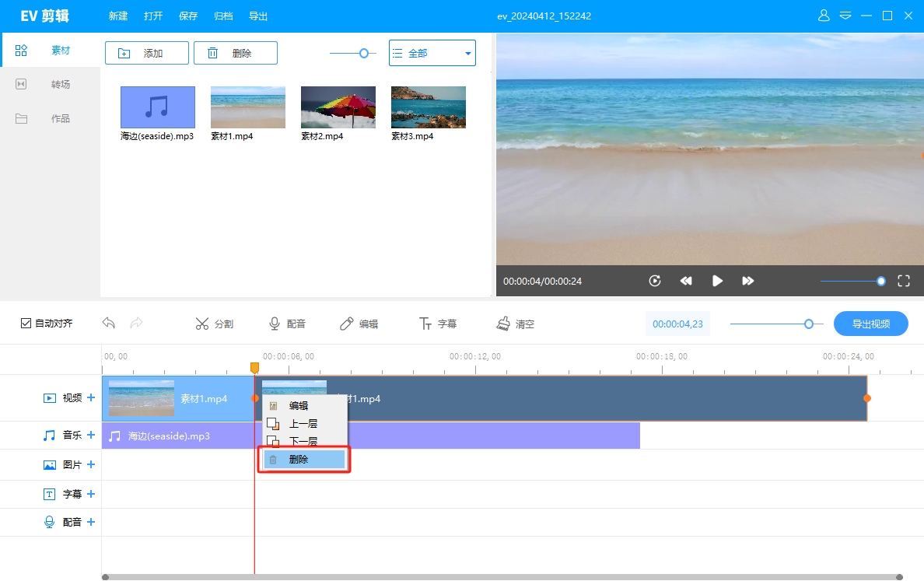Click the undo arrow icon

click(109, 324)
